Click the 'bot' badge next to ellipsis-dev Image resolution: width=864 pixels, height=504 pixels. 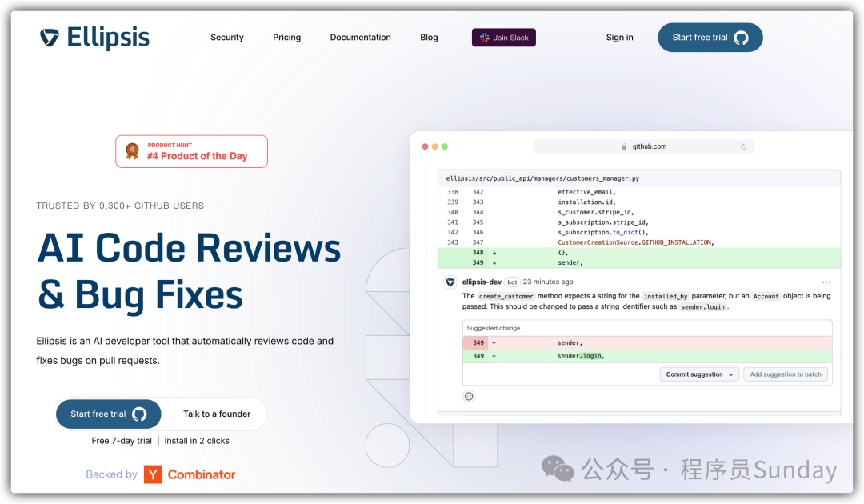pos(512,282)
